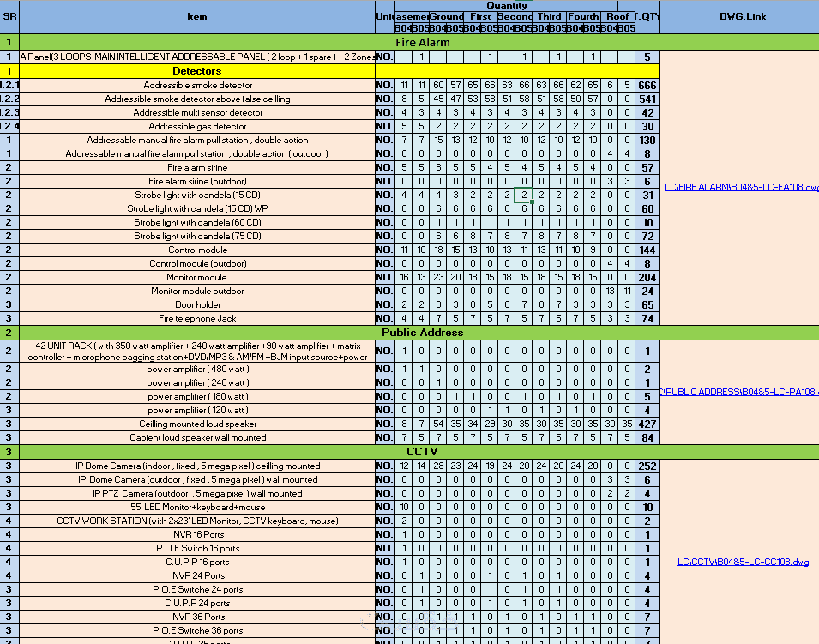This screenshot has height=644, width=819.
Task: Select IP Dome Camera indoor ceilling mounted item
Action: tap(197, 466)
